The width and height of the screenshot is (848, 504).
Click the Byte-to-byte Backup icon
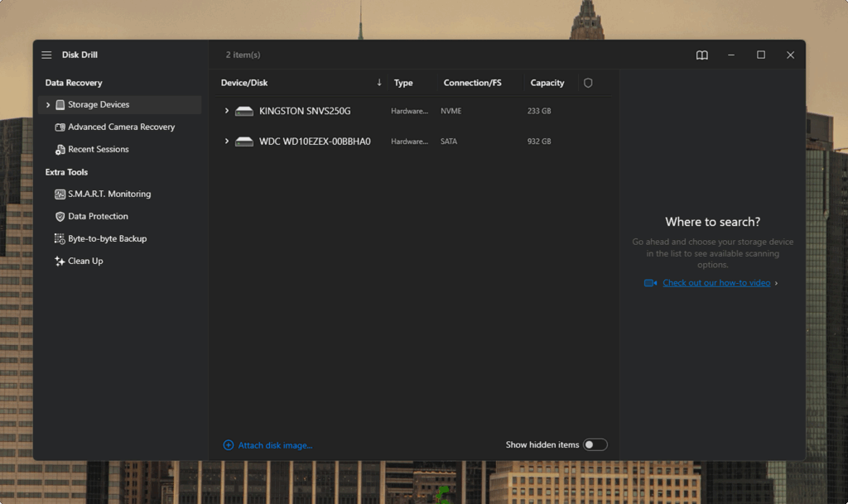click(60, 239)
